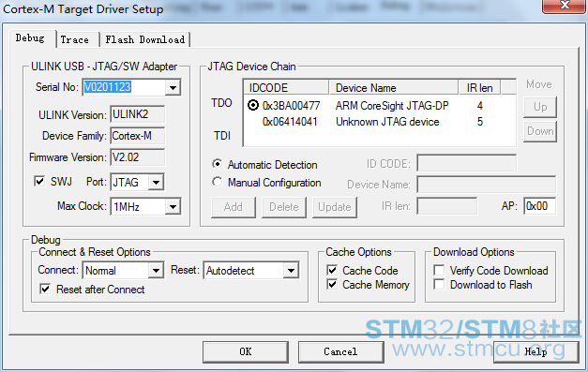This screenshot has width=588, height=372.
Task: Click the Move Up button
Action: [540, 107]
